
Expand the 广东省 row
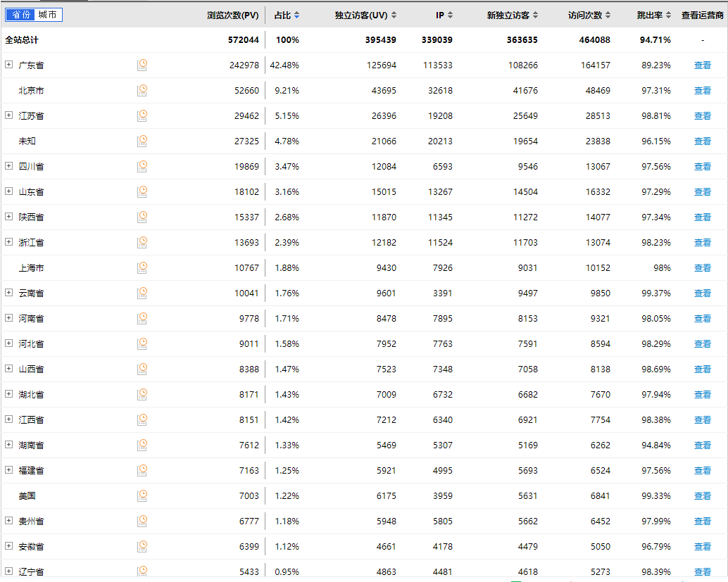(9, 65)
